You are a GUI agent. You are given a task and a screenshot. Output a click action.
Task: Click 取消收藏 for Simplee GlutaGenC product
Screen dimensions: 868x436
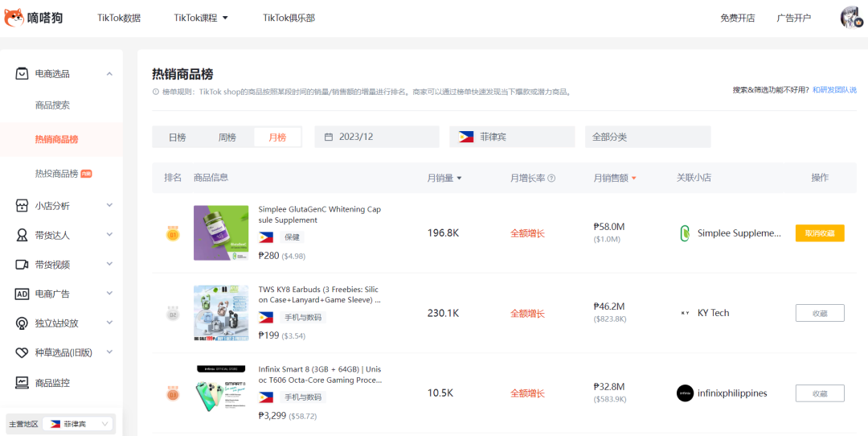pos(820,233)
